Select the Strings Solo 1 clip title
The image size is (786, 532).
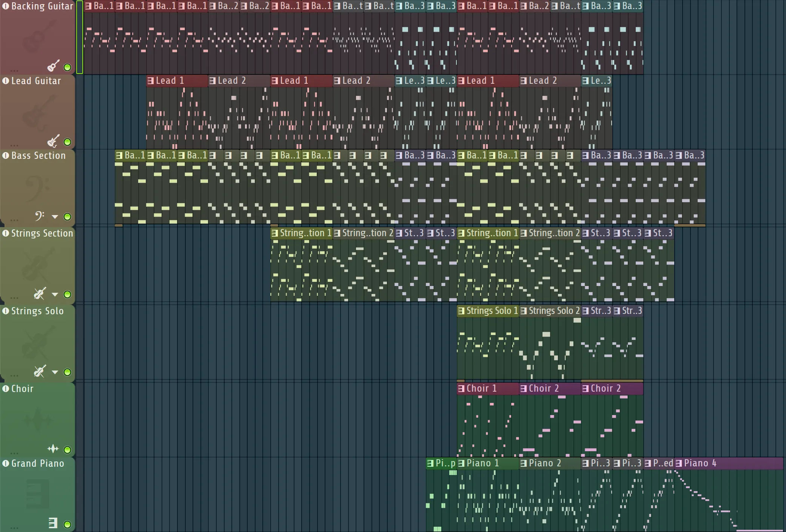[492, 311]
